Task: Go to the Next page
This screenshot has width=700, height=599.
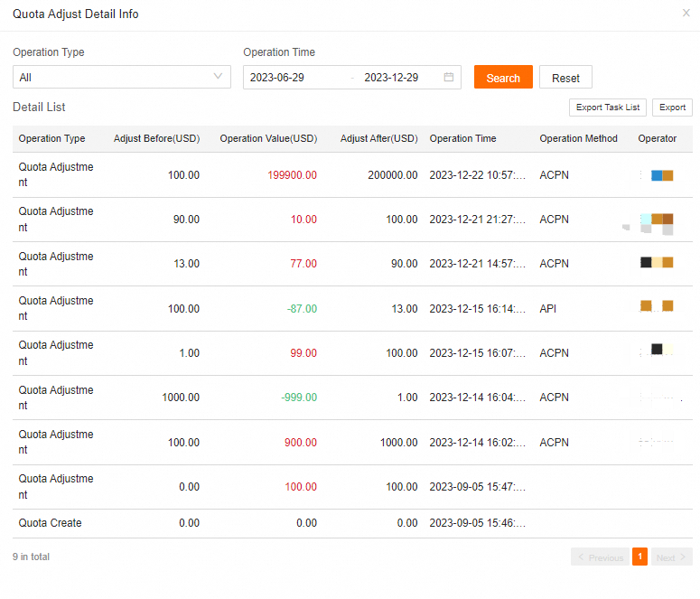Action: pos(672,557)
